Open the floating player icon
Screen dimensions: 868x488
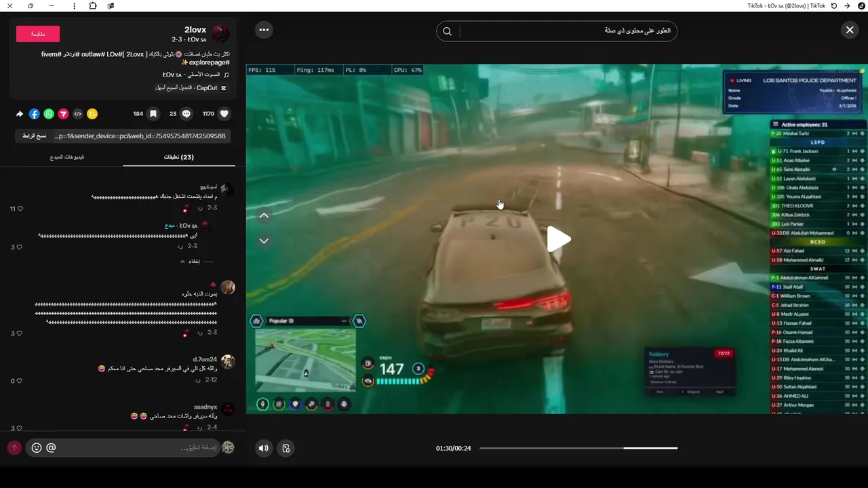click(286, 448)
